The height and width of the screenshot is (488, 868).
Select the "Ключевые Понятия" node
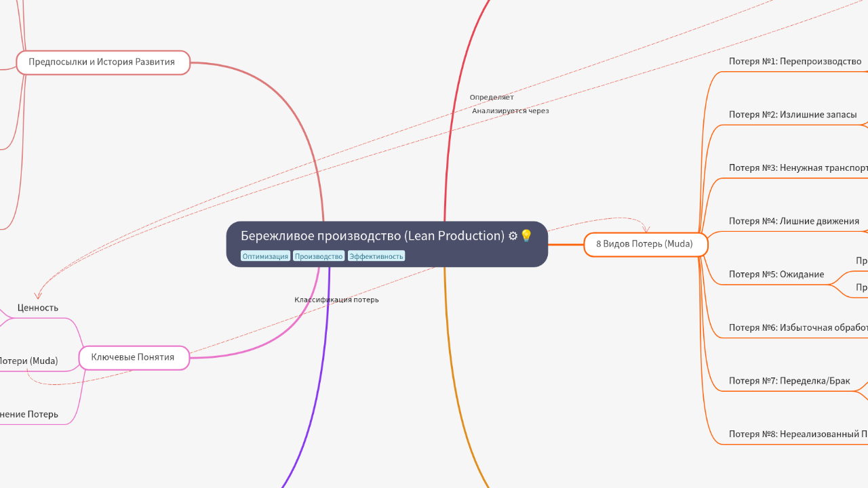(134, 357)
